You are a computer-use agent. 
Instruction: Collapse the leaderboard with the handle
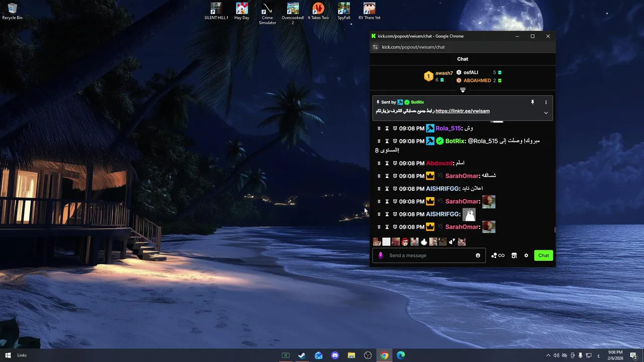tap(463, 90)
